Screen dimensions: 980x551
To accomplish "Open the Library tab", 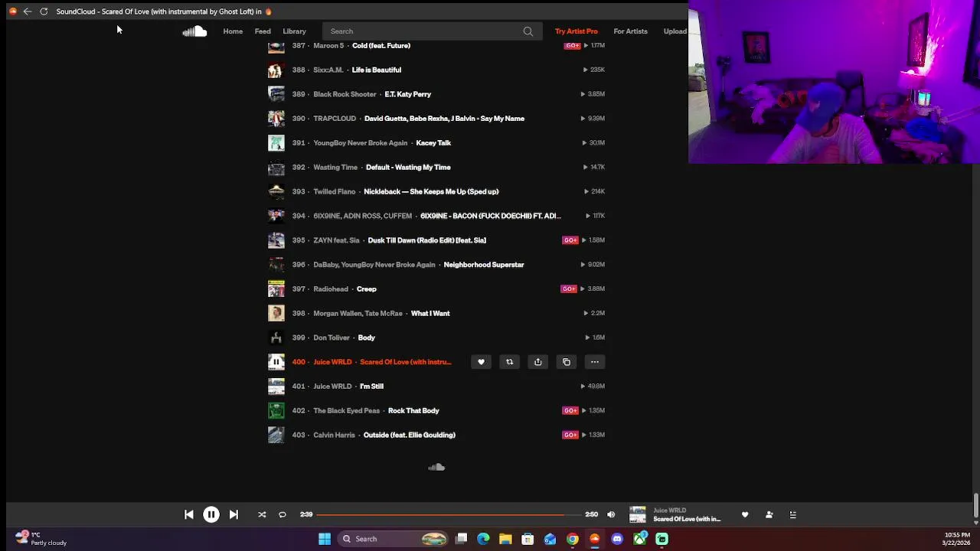I will click(x=294, y=31).
